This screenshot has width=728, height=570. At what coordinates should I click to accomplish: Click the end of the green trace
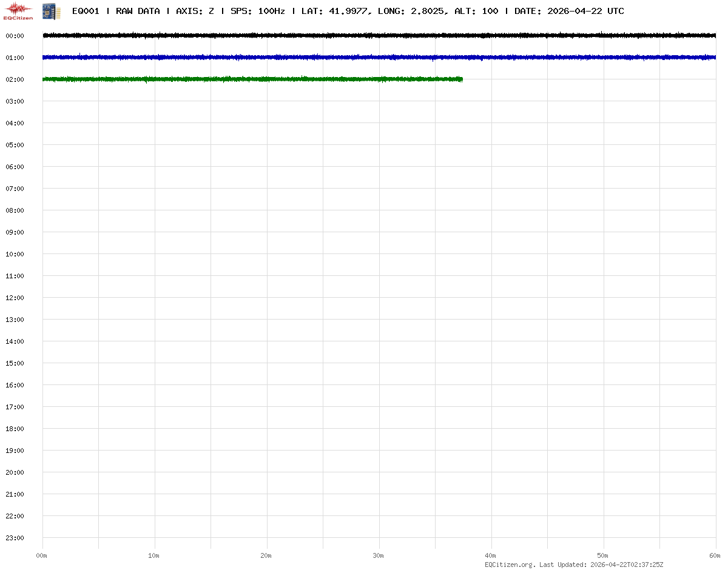pyautogui.click(x=462, y=79)
